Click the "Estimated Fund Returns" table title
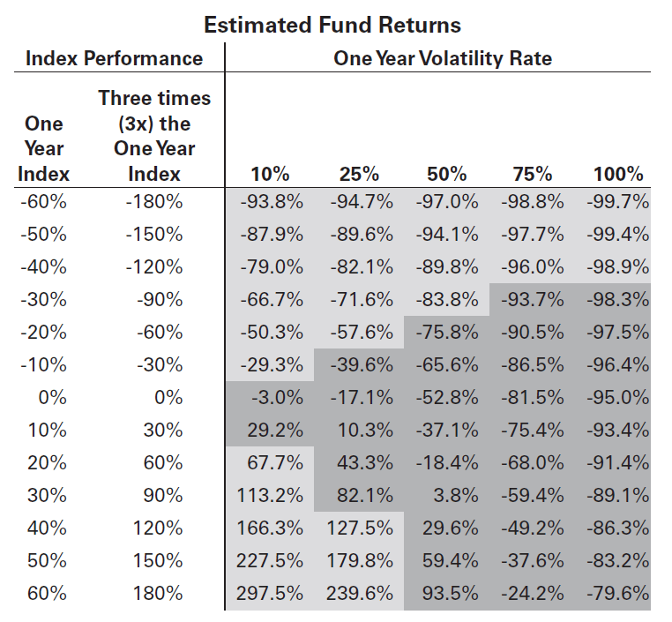Image resolution: width=672 pixels, height=622 pixels. (332, 24)
